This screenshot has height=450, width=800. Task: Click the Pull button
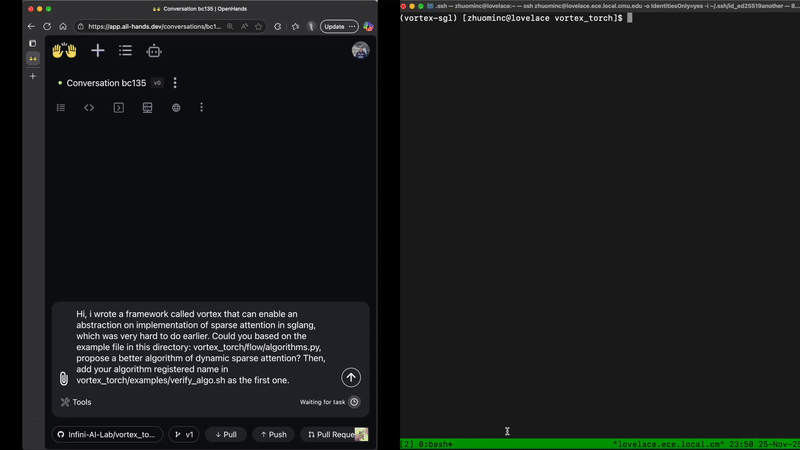[225, 435]
